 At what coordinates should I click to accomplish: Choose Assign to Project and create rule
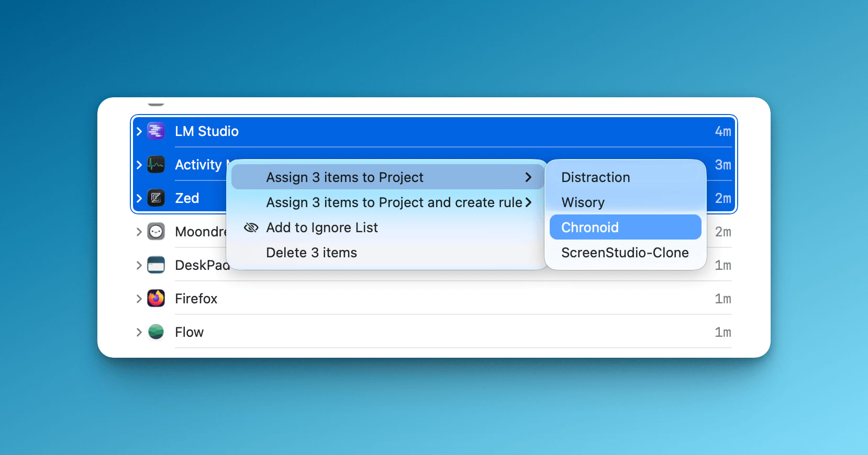394,202
